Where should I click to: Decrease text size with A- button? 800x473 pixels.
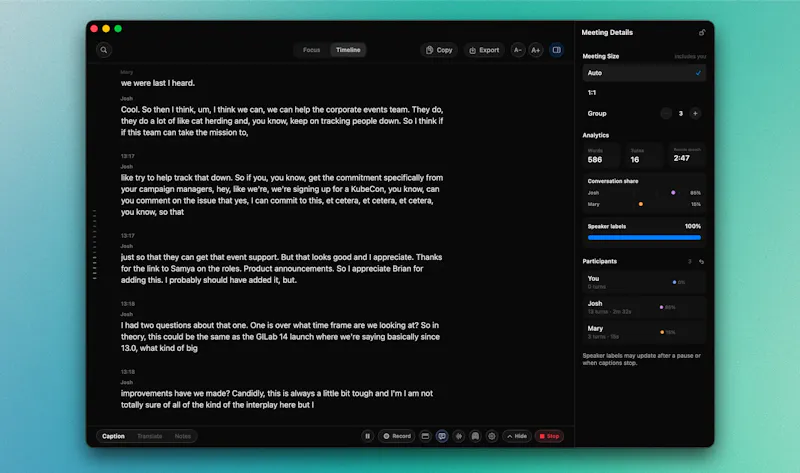pyautogui.click(x=518, y=50)
